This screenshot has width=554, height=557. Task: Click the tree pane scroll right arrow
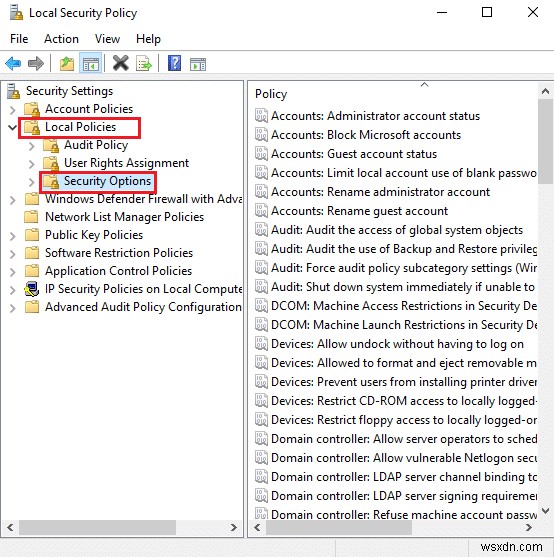pyautogui.click(x=233, y=528)
